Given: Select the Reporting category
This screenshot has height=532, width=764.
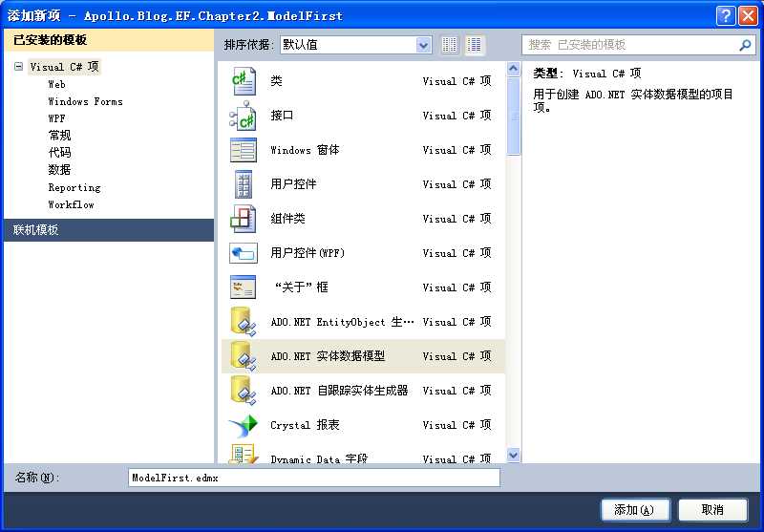Looking at the screenshot, I should point(74,187).
